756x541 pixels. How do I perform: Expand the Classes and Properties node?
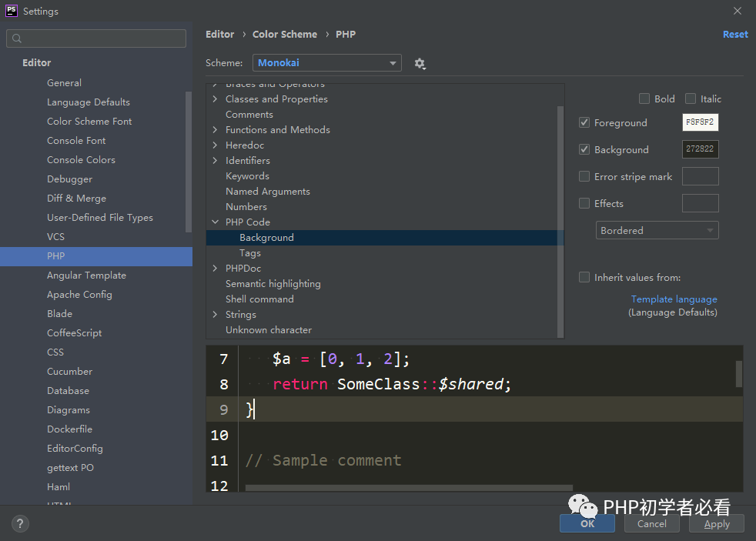pyautogui.click(x=216, y=99)
